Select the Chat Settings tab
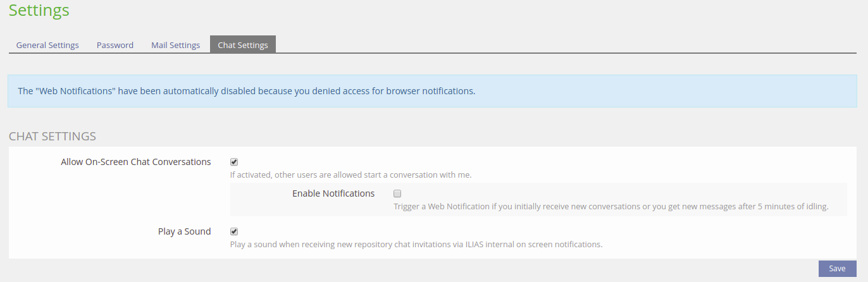 pos(243,45)
